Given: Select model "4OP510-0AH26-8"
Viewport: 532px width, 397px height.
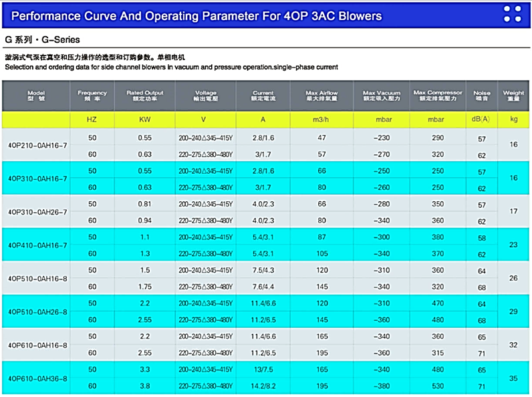Looking at the screenshot, I should pyautogui.click(x=37, y=312).
